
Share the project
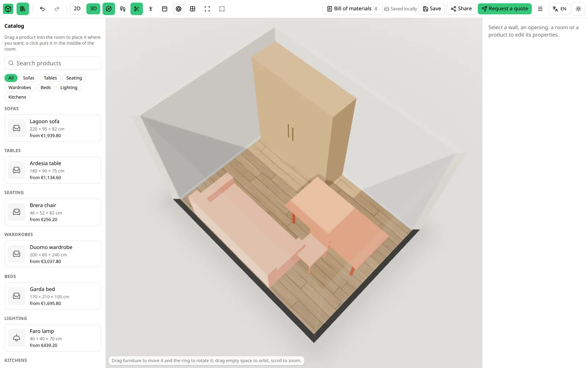click(461, 9)
